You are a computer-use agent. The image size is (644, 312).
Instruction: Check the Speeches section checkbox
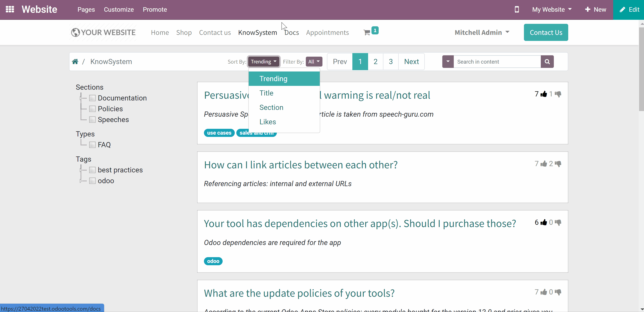tap(92, 120)
